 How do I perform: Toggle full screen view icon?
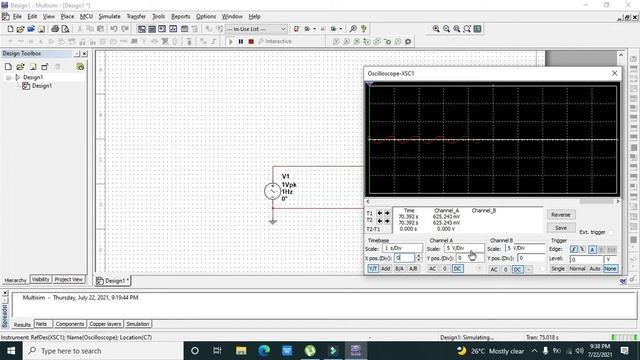(477, 29)
